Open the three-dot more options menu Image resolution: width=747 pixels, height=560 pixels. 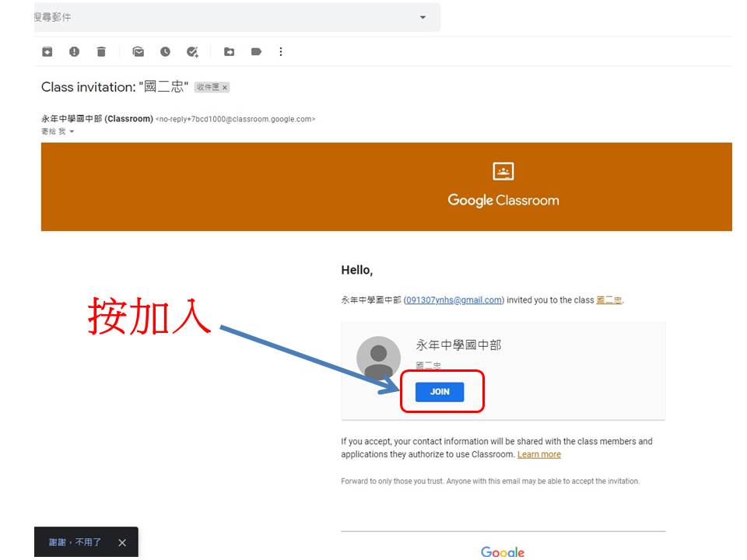pos(281,51)
